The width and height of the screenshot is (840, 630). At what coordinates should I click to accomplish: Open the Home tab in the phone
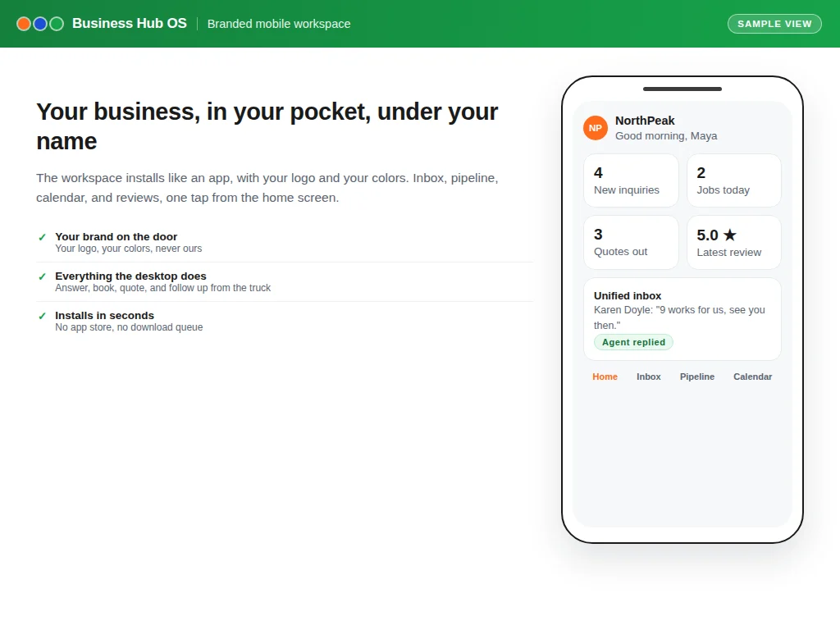(x=605, y=377)
